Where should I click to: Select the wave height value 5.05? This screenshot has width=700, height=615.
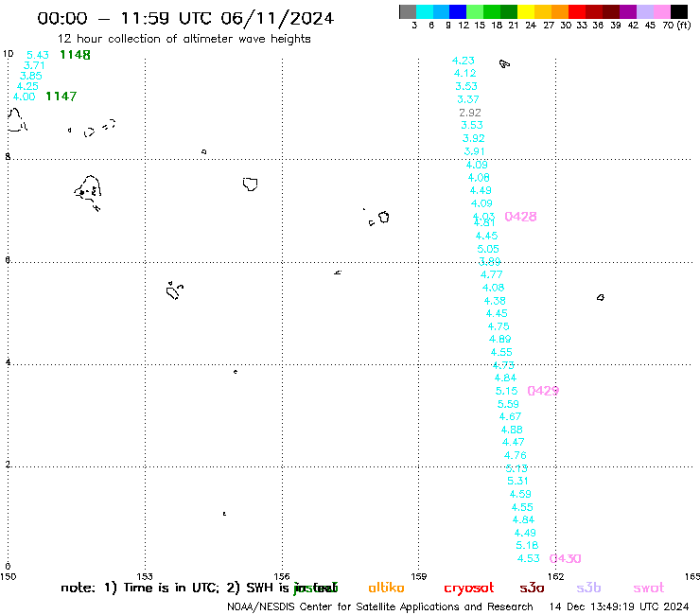488,249
